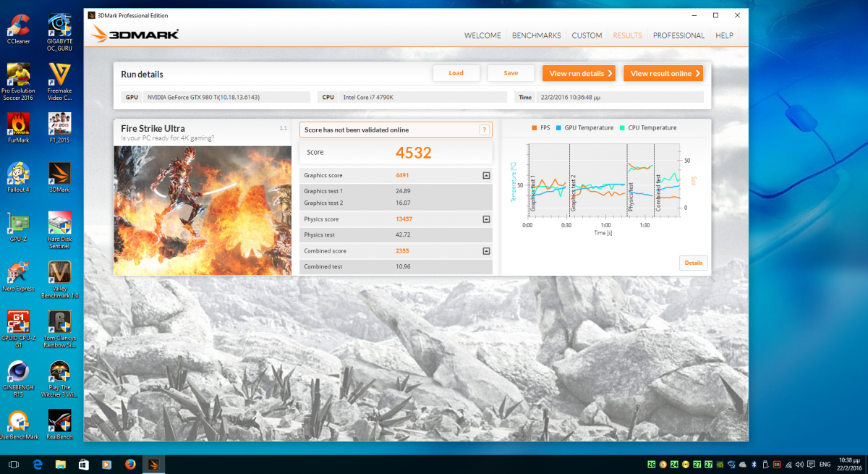Viewport: 868px width, 474px height.
Task: Click the CPU Temperature legend entry
Action: tap(647, 128)
